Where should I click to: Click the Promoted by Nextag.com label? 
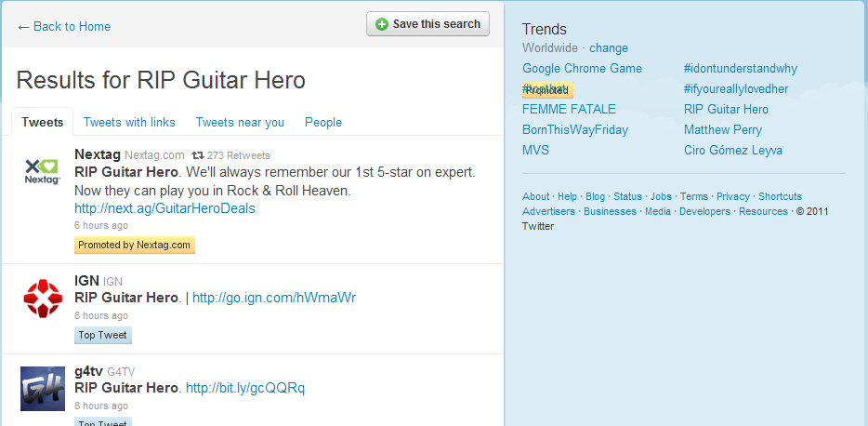pyautogui.click(x=135, y=245)
